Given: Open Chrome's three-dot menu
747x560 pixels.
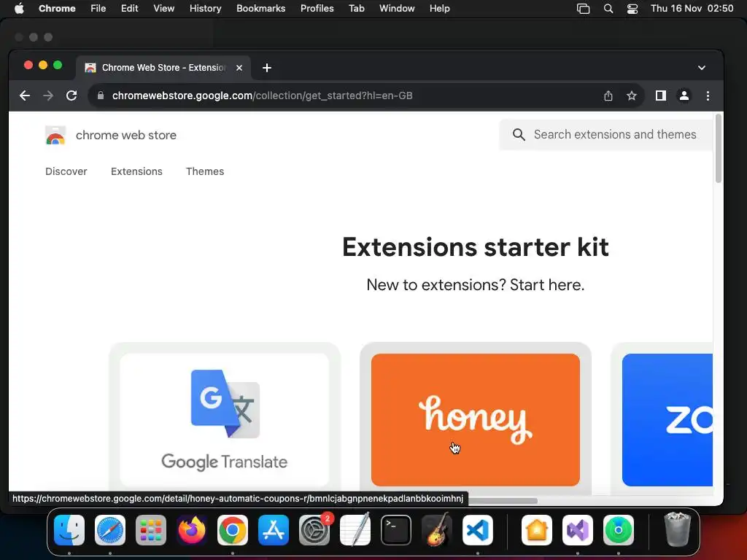Looking at the screenshot, I should (708, 96).
